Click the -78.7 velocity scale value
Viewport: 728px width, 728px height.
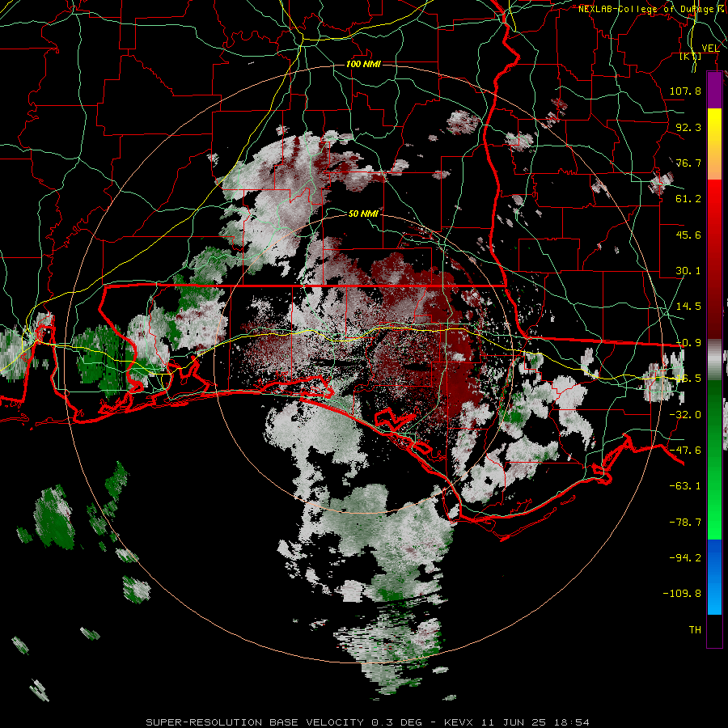pyautogui.click(x=685, y=523)
